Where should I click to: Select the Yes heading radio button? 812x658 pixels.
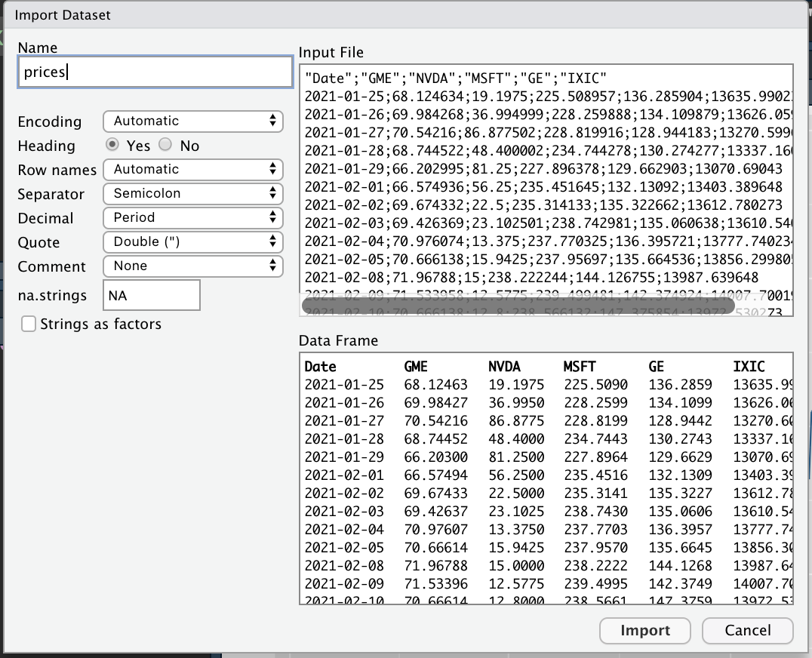112,146
